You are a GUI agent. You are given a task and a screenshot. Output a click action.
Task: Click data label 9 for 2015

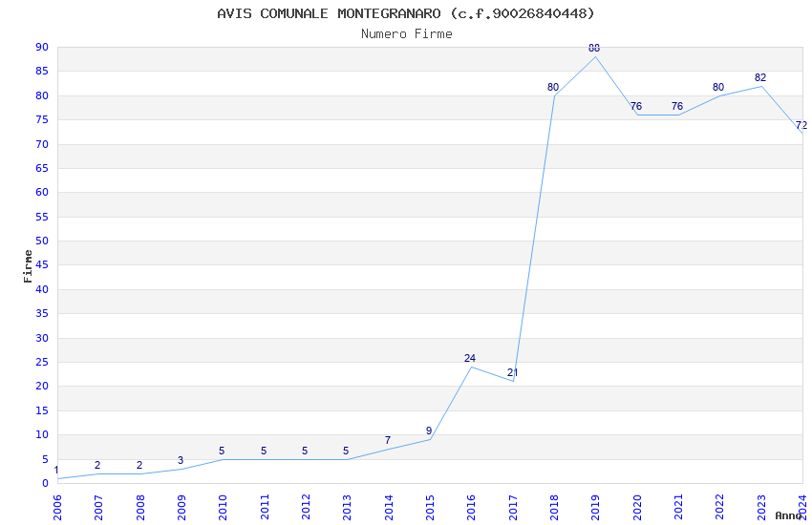coord(429,430)
